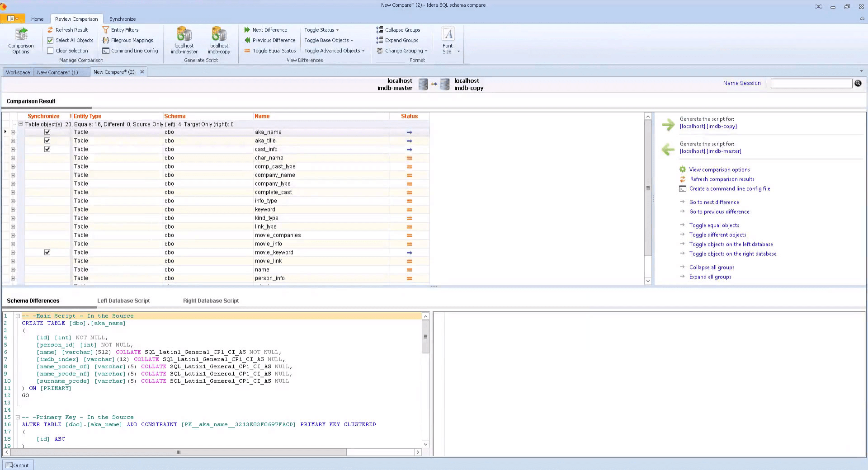Open the Left Database Script tab
Viewport: 868px width, 470px height.
[123, 301]
